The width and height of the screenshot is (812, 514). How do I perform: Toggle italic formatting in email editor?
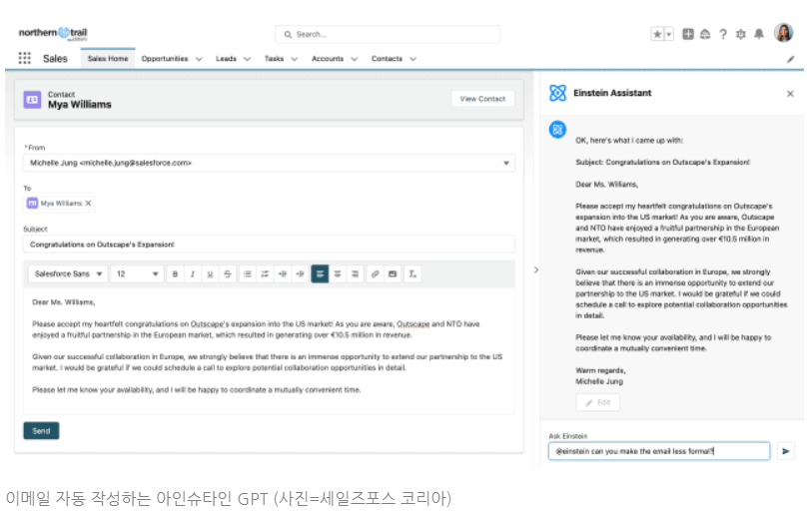pyautogui.click(x=193, y=273)
